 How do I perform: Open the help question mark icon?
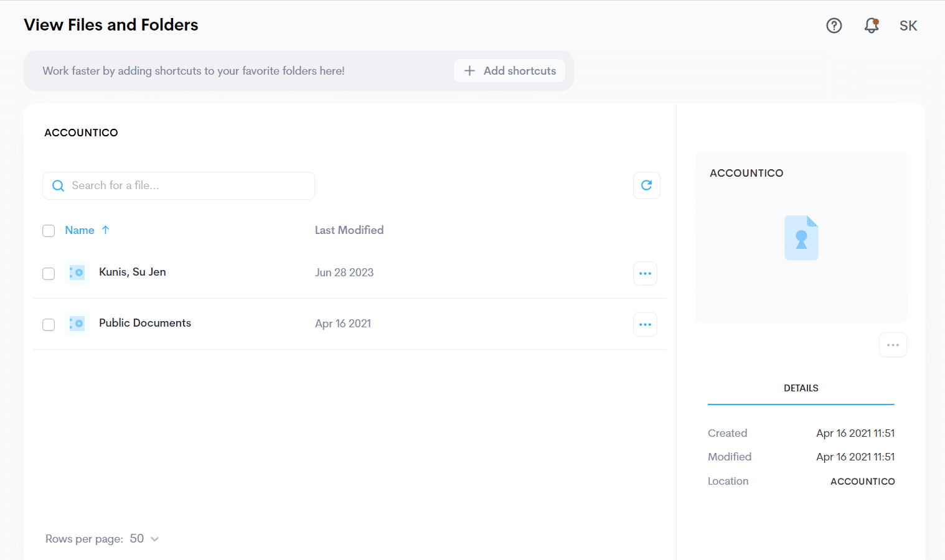point(834,26)
